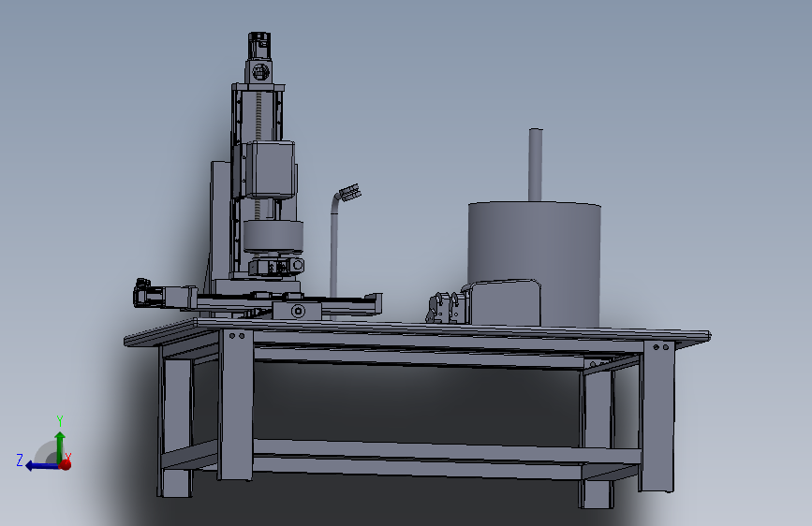The width and height of the screenshot is (812, 526).
Task: Select the round disc head on the vertical axis
Action: (273, 236)
